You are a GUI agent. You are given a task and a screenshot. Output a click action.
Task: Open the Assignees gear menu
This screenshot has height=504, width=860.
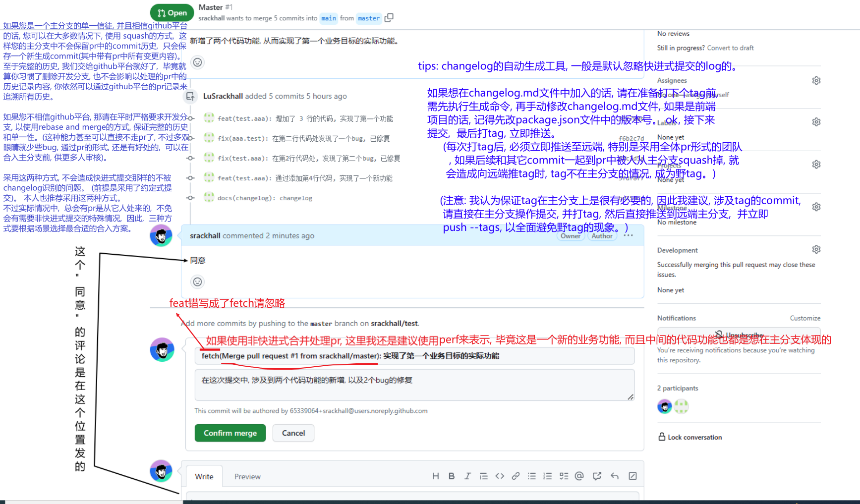(x=816, y=81)
